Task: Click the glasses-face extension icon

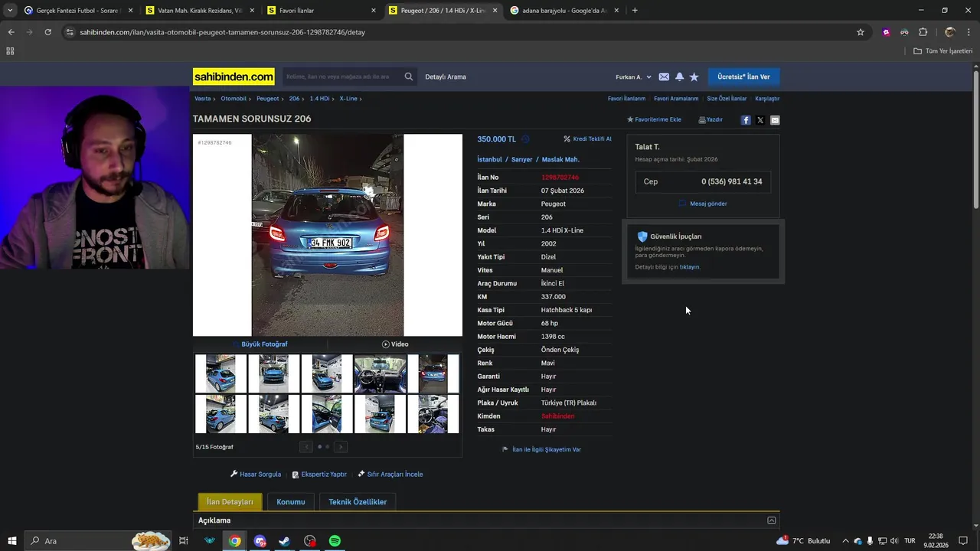Action: tap(904, 32)
